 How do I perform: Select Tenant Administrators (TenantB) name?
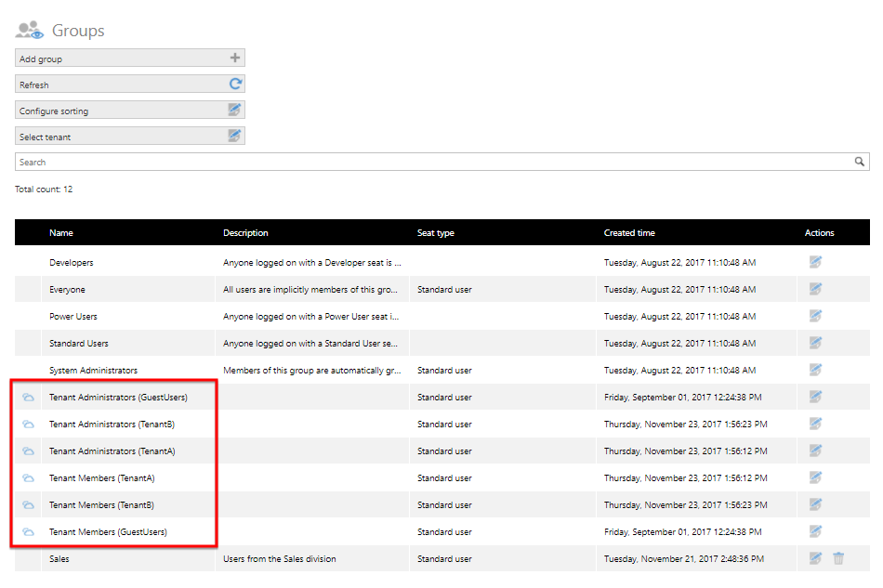[112, 425]
